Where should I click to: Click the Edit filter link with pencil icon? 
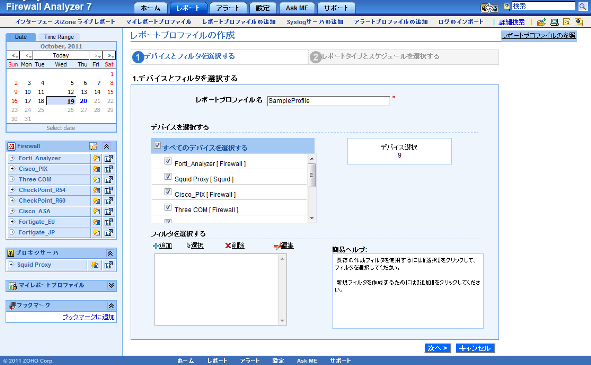284,246
